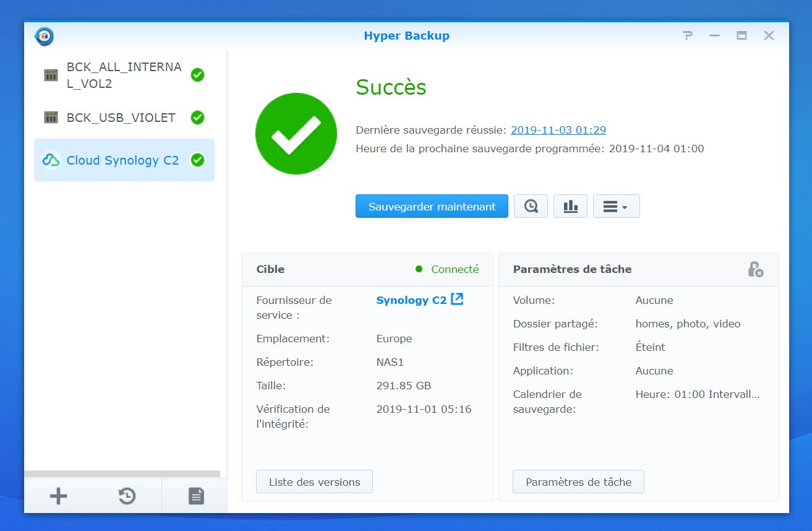Click the Hyper Backup app logo icon
Screen dimensions: 812x531
(x=45, y=37)
